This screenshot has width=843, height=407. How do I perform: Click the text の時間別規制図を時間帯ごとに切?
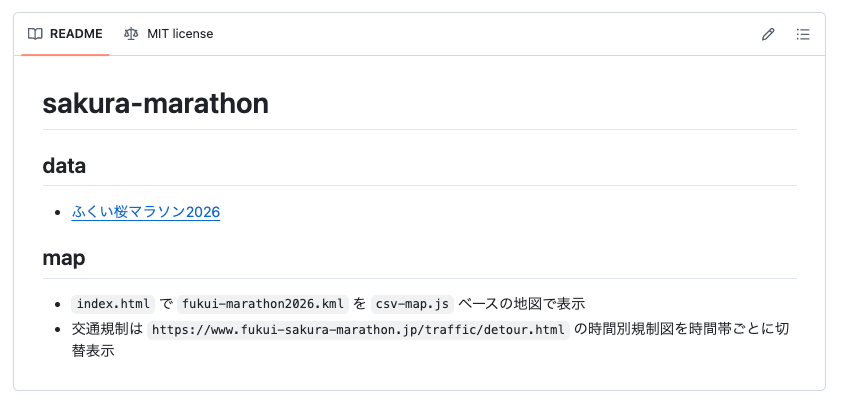pyautogui.click(x=681, y=328)
